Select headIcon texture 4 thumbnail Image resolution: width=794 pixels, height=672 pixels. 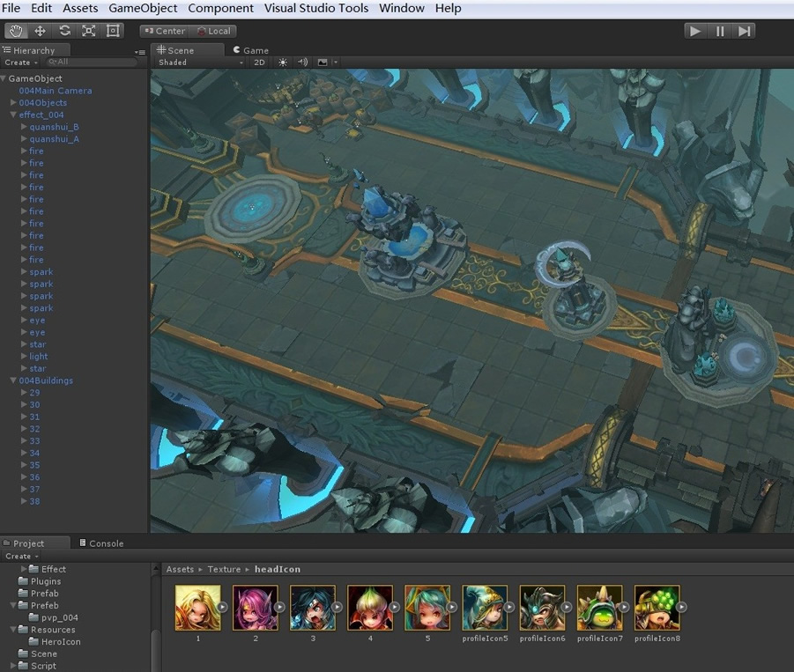coord(370,608)
